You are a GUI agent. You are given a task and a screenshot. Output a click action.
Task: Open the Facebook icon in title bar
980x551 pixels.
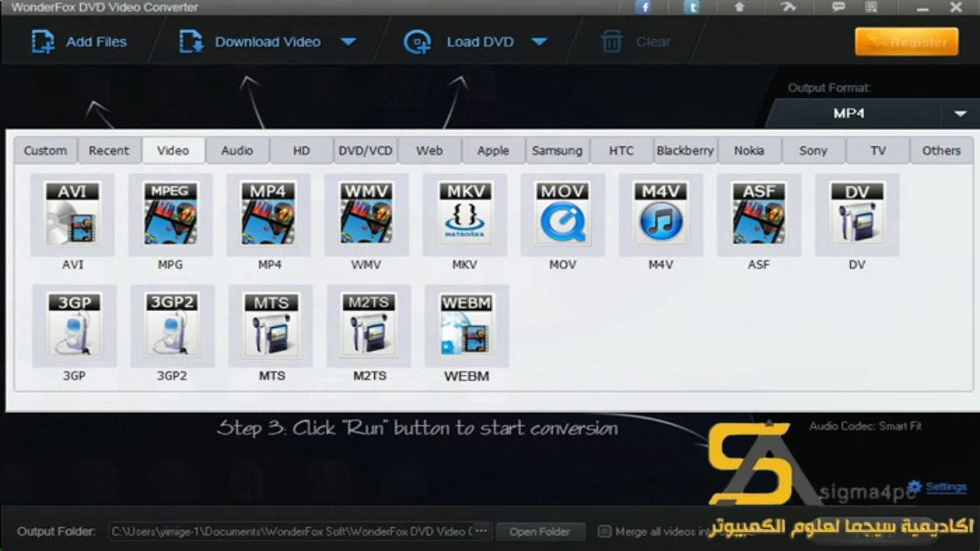[x=644, y=7]
